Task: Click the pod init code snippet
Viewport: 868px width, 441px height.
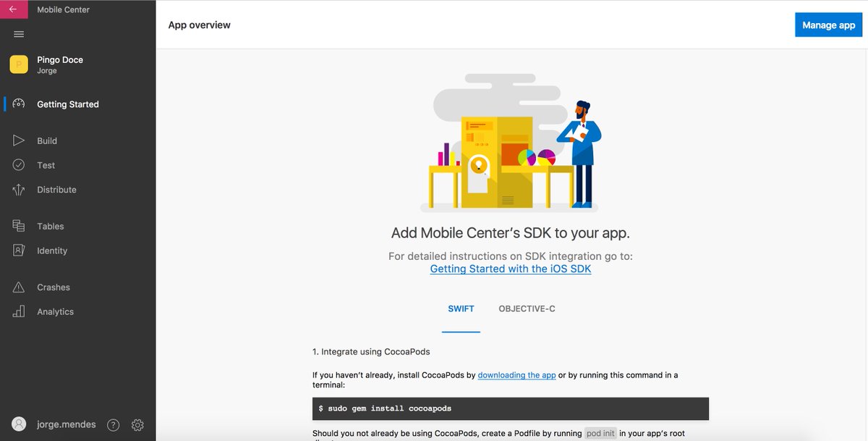Action: 600,433
